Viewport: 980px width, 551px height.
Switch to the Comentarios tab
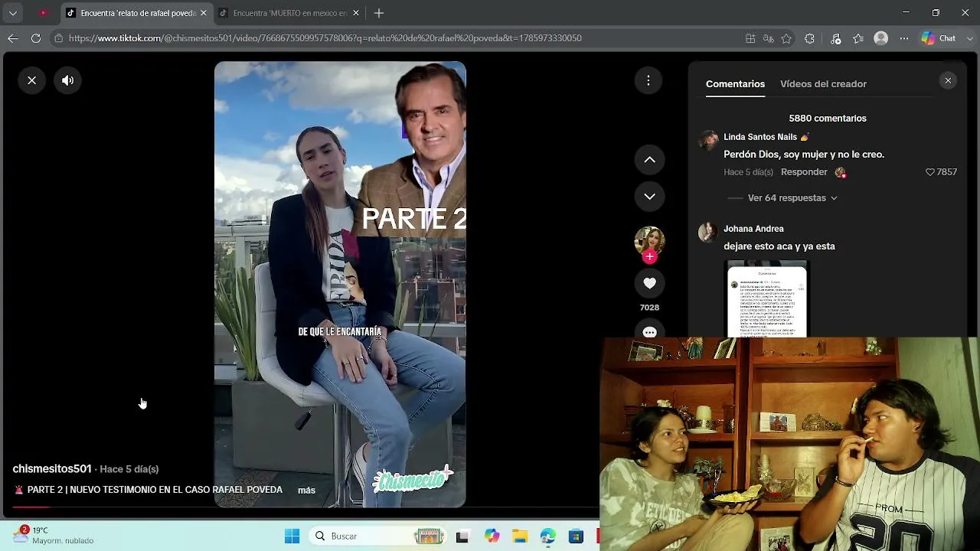(x=735, y=84)
